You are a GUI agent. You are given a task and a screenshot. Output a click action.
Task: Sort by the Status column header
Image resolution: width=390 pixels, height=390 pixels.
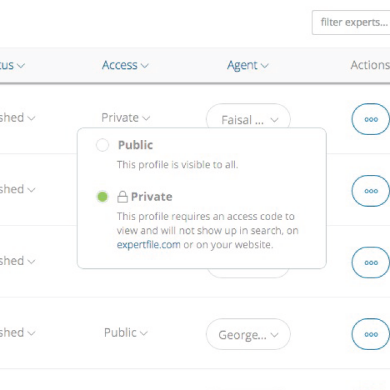coord(12,65)
